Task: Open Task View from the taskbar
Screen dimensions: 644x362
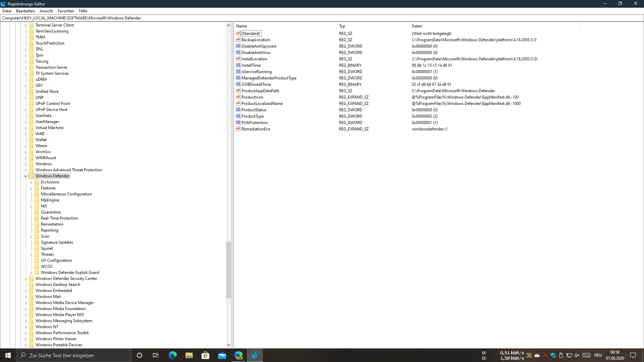Action: click(x=156, y=355)
